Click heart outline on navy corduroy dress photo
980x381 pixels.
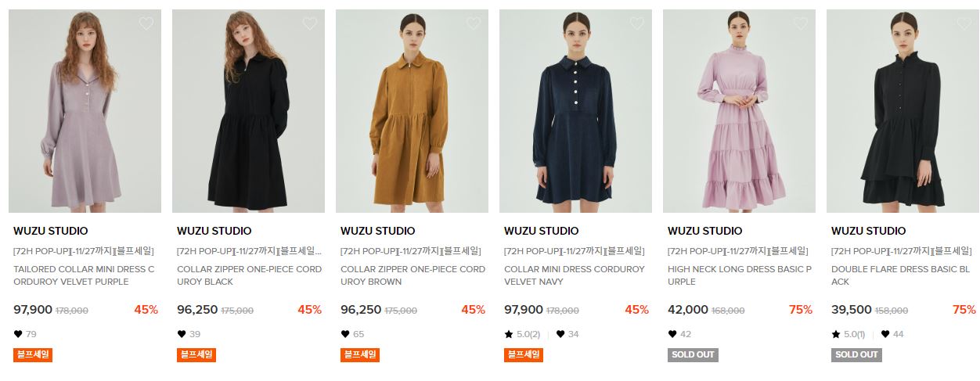pos(637,23)
